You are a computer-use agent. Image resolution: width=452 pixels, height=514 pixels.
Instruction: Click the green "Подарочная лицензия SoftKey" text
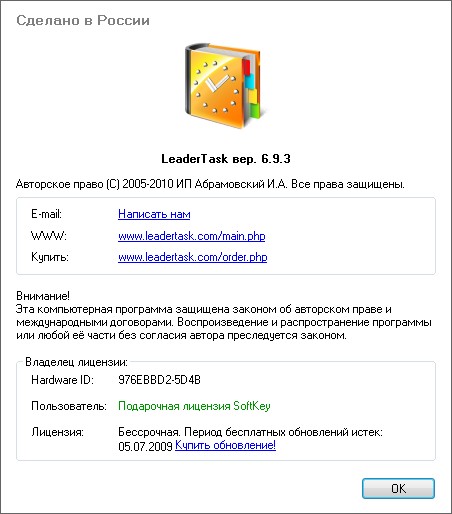click(x=194, y=406)
